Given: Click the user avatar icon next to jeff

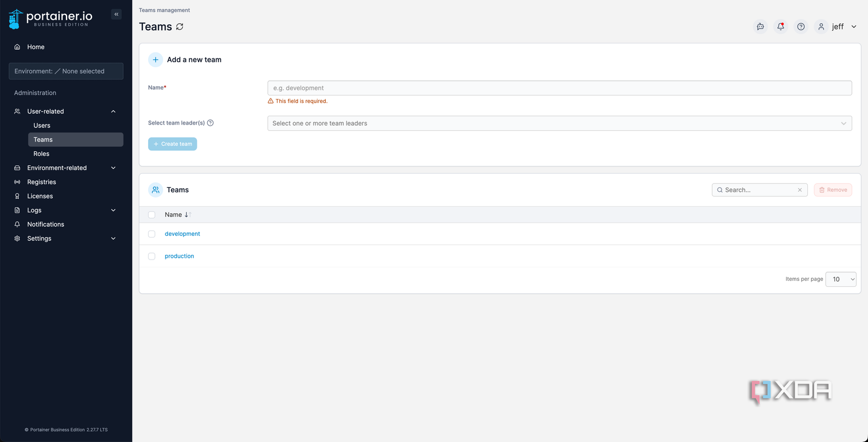Looking at the screenshot, I should click(821, 27).
